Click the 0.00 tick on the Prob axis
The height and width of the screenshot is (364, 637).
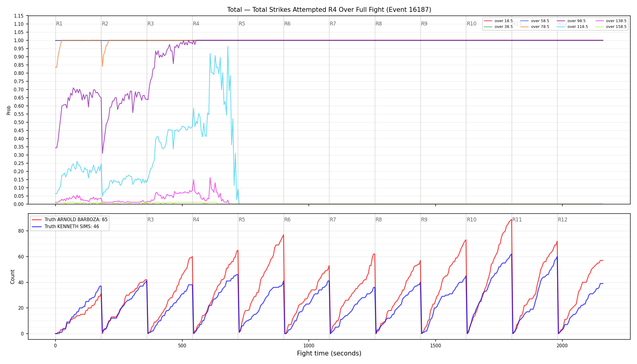point(19,204)
